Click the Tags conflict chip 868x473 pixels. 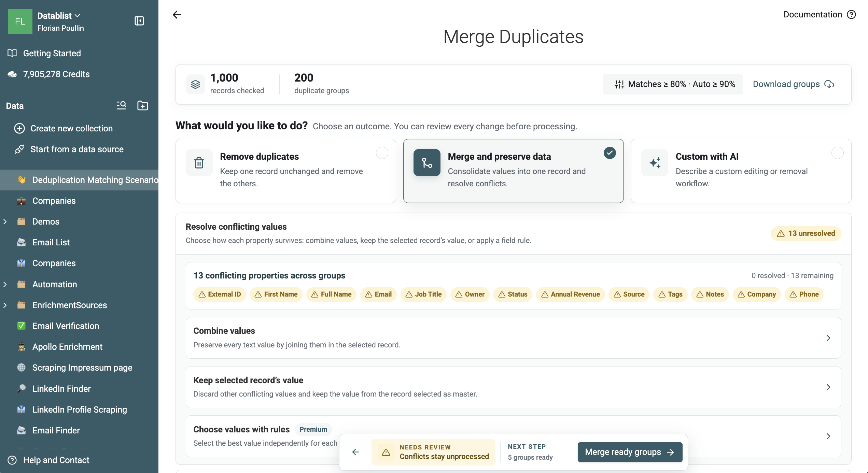click(670, 295)
